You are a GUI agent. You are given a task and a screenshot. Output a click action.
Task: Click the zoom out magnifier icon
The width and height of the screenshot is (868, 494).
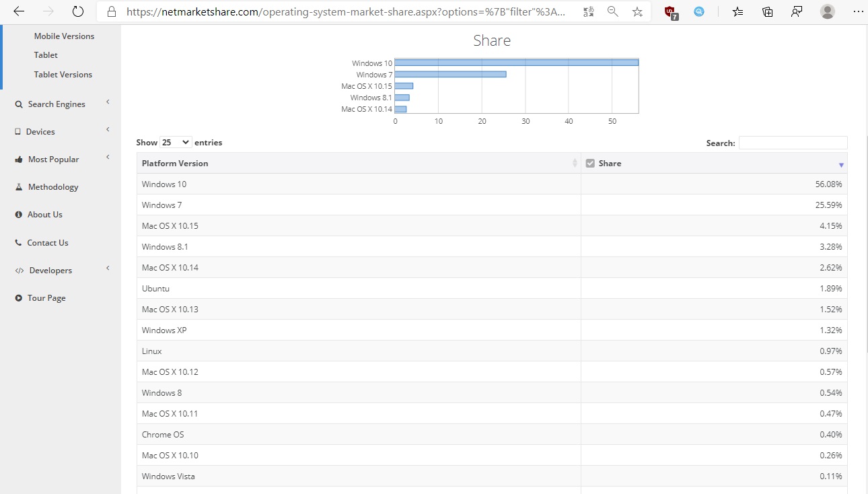pyautogui.click(x=613, y=11)
